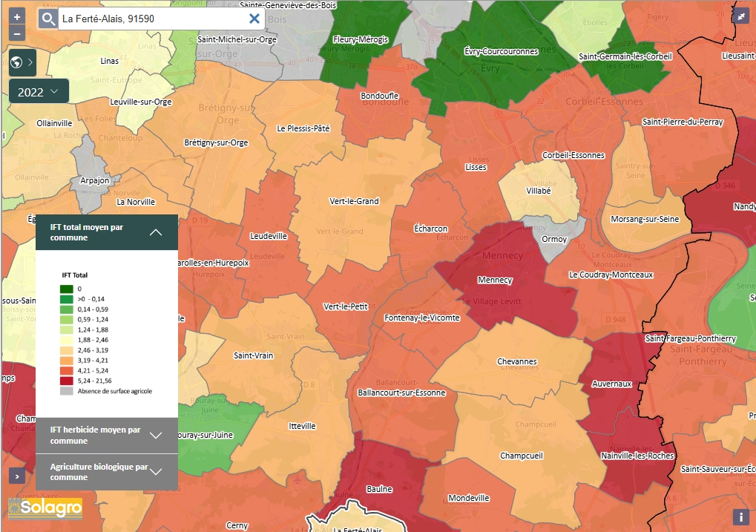The height and width of the screenshot is (532, 756).
Task: Zoom in on the map
Action: tap(17, 16)
